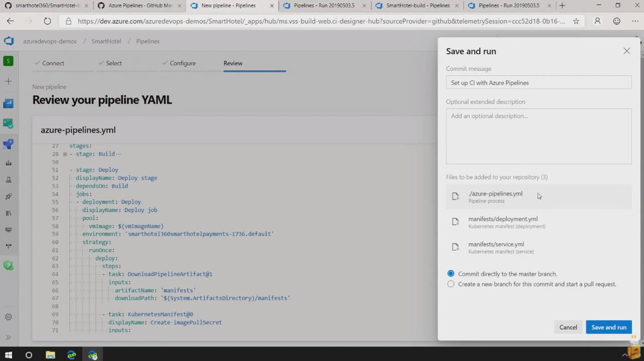Expand the sidebar with double-chevron icon
Viewport: 644px width, 361px height.
point(8,337)
